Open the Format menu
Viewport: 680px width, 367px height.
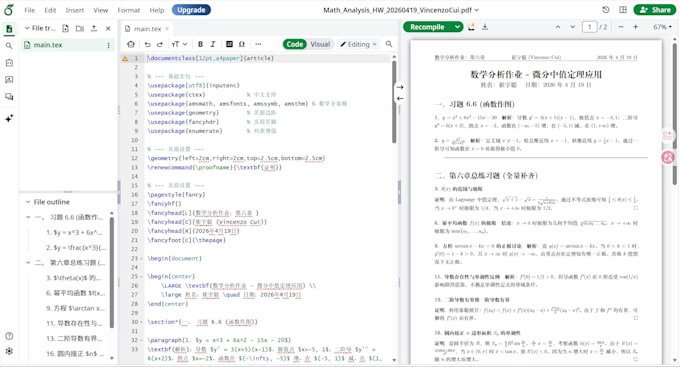coord(129,10)
